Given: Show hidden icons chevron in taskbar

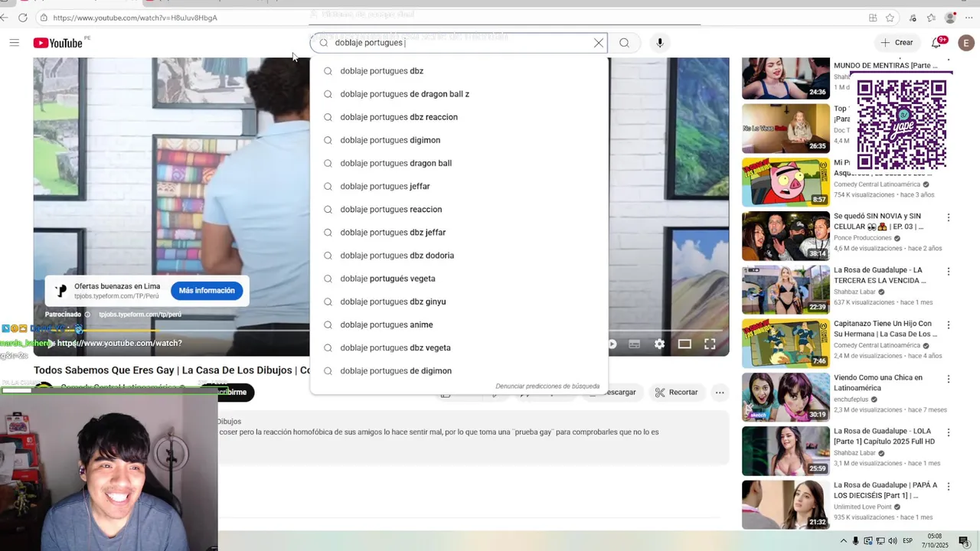Looking at the screenshot, I should tap(844, 541).
